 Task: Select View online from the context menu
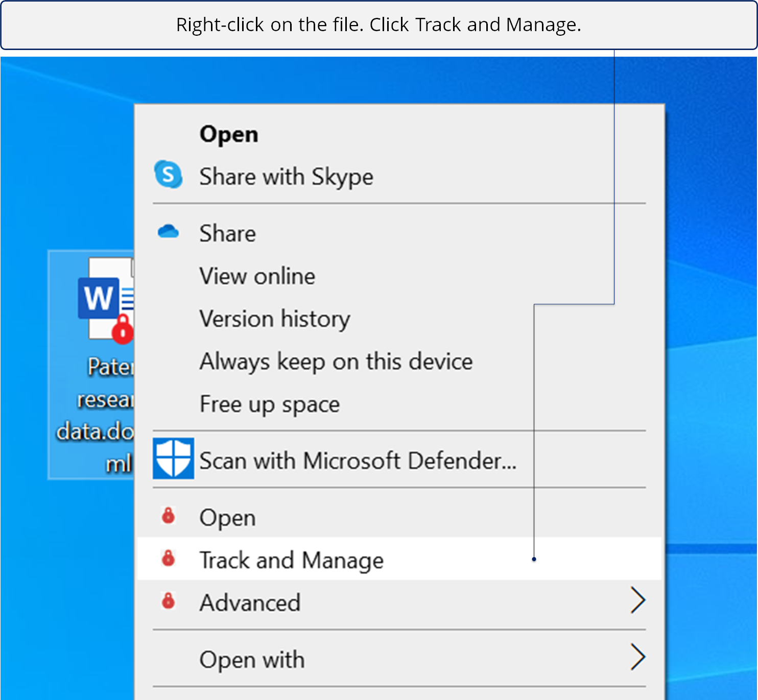[x=257, y=276]
